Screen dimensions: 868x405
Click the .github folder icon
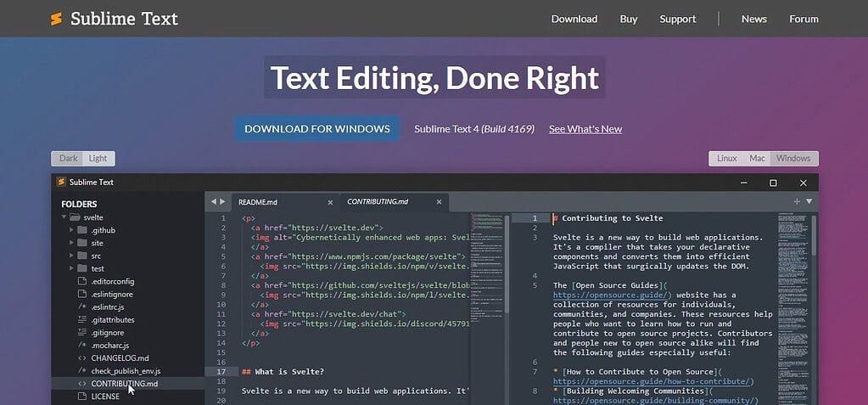82,230
